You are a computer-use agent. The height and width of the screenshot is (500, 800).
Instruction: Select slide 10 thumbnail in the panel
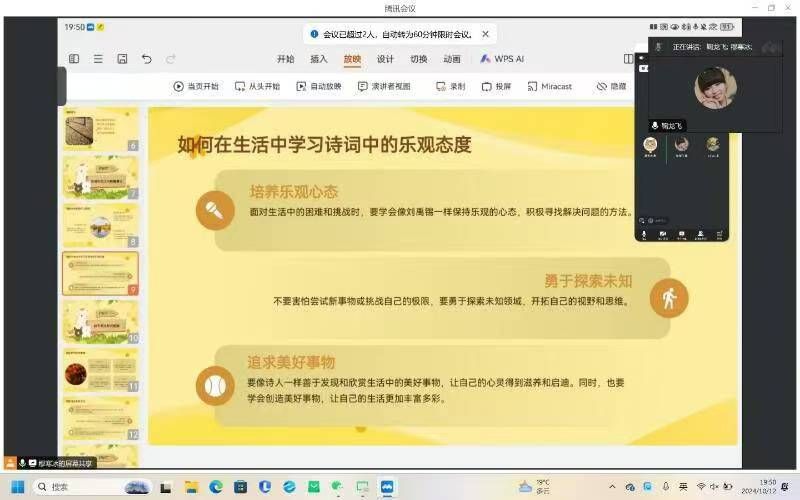pyautogui.click(x=100, y=320)
